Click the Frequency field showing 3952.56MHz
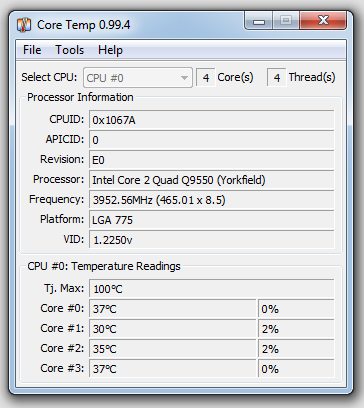This screenshot has width=364, height=408. point(211,200)
